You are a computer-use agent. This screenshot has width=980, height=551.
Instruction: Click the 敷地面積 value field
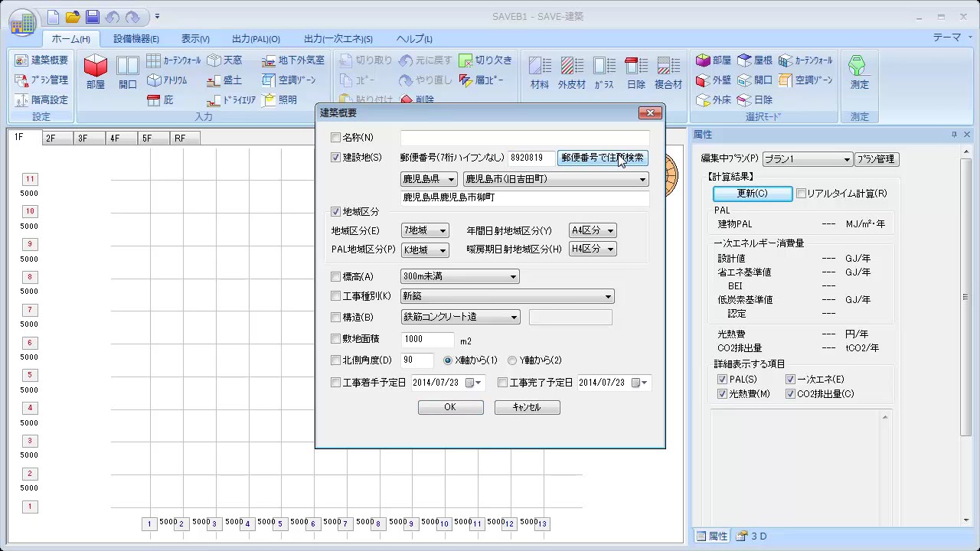(428, 339)
